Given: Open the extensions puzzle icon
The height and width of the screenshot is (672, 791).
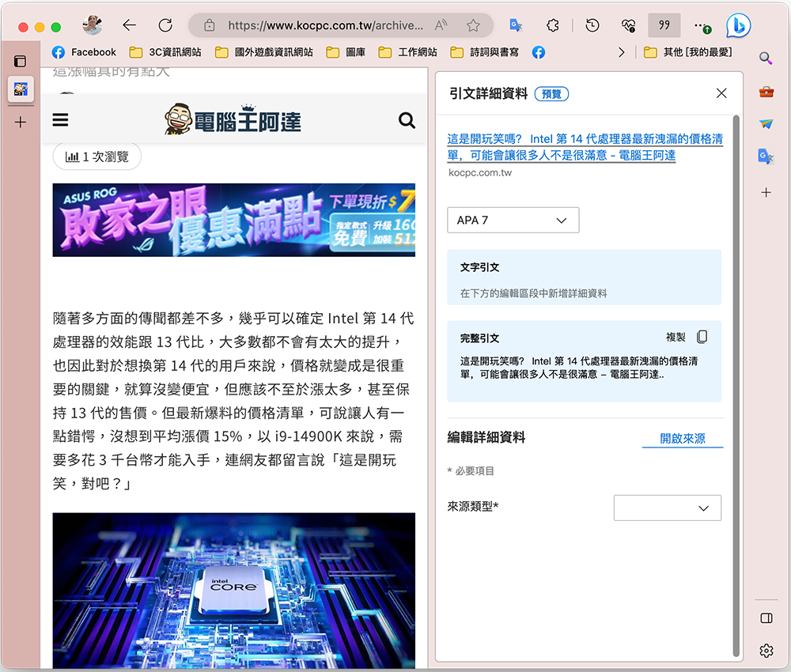Looking at the screenshot, I should (553, 25).
